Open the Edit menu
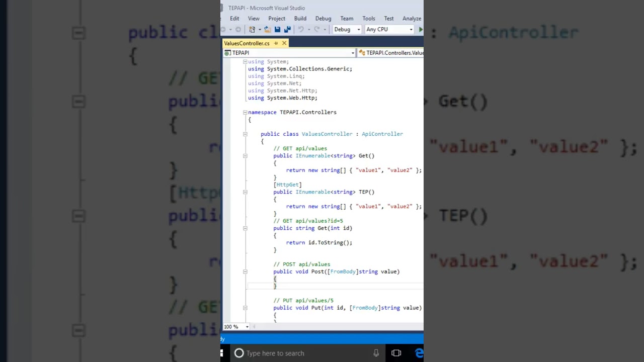The width and height of the screenshot is (644, 362). (234, 19)
